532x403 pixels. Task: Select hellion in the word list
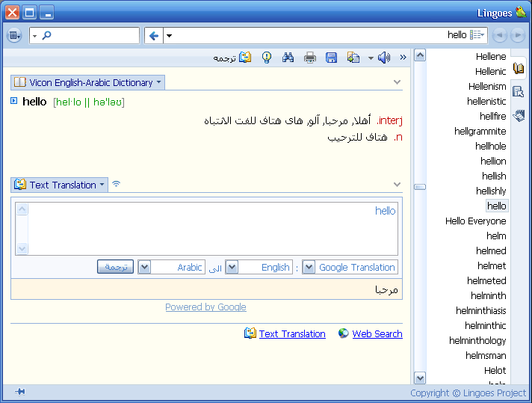[x=493, y=161]
